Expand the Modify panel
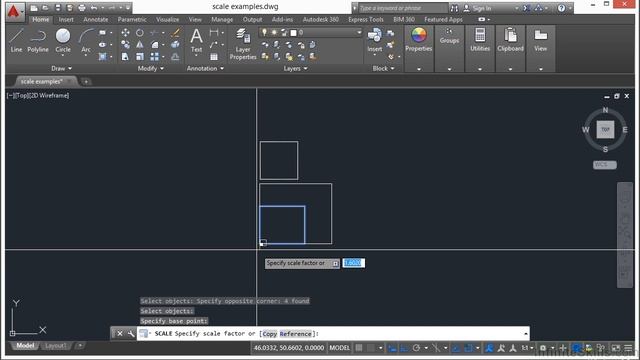 tap(151, 69)
